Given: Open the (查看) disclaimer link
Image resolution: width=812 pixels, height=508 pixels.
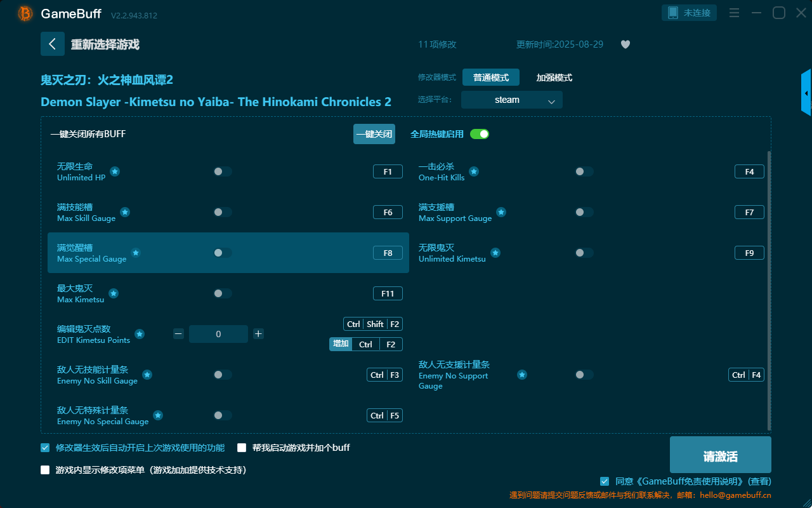Looking at the screenshot, I should click(760, 481).
